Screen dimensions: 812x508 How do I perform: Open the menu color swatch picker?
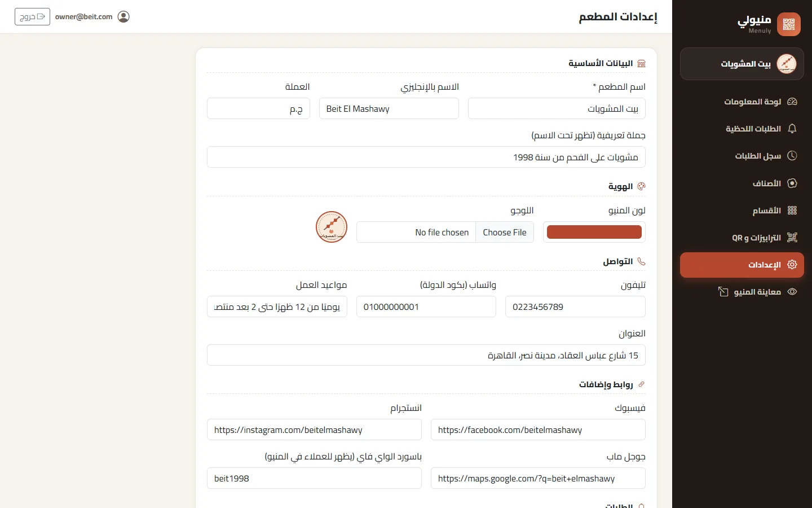click(594, 232)
